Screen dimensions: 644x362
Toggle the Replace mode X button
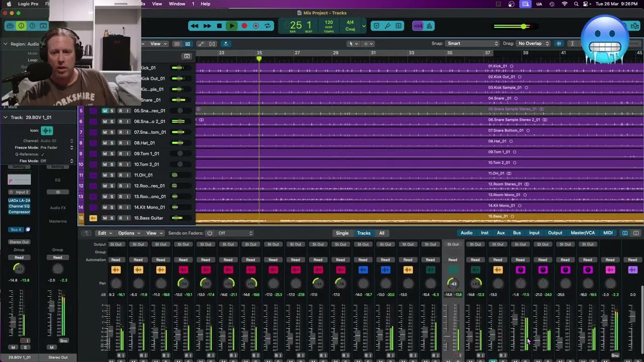[x=376, y=26]
